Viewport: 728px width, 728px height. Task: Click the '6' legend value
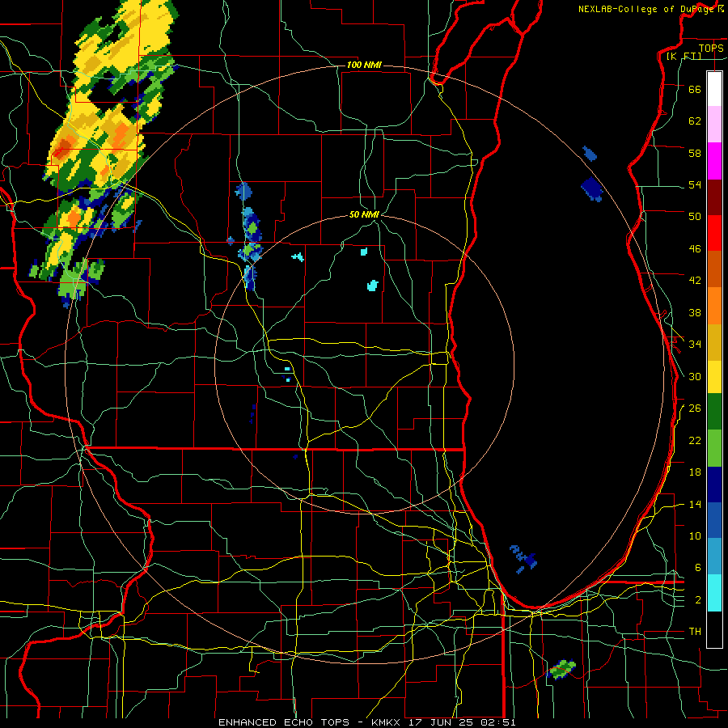(698, 567)
